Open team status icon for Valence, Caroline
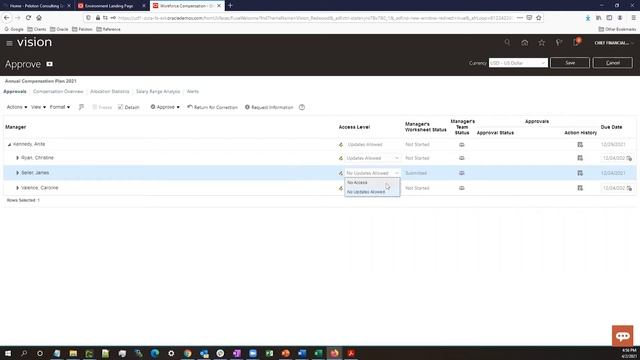Screen dimensions: 640x360 [x=462, y=188]
